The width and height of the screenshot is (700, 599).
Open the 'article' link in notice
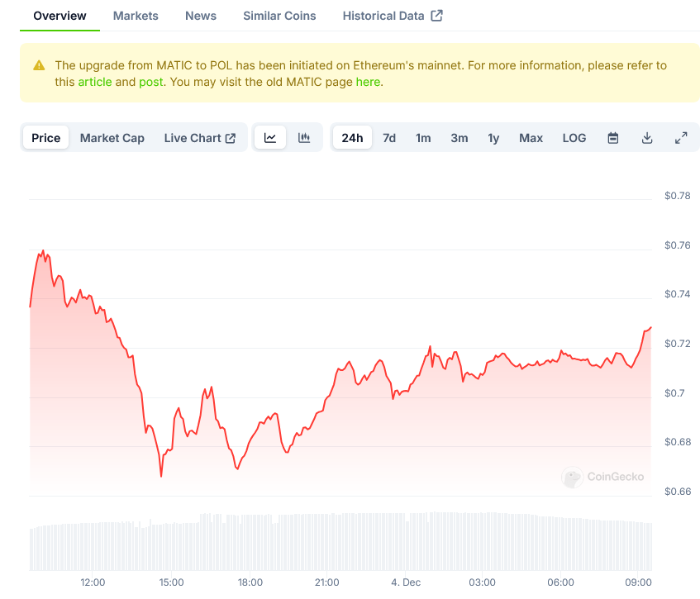[x=94, y=82]
